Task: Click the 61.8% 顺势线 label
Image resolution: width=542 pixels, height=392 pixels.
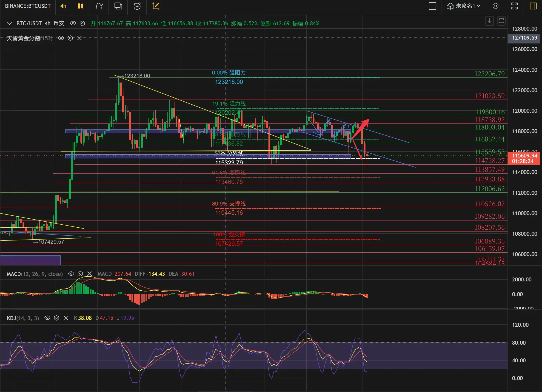Action: click(x=229, y=172)
